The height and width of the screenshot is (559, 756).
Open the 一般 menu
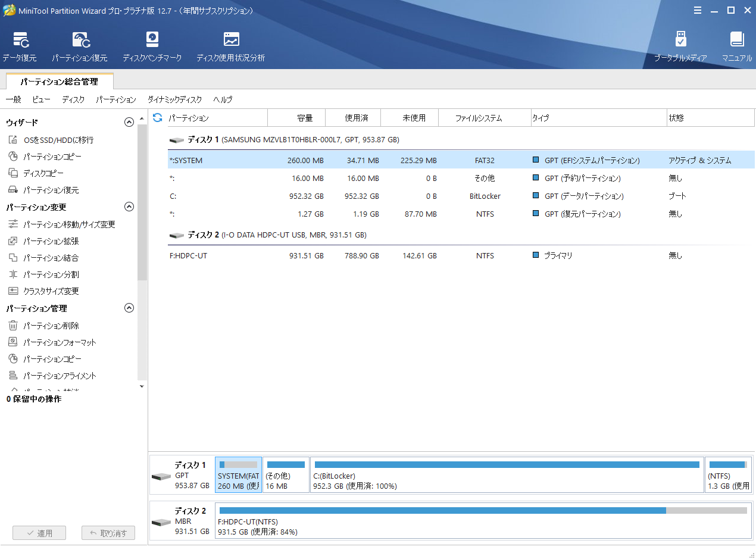click(13, 99)
